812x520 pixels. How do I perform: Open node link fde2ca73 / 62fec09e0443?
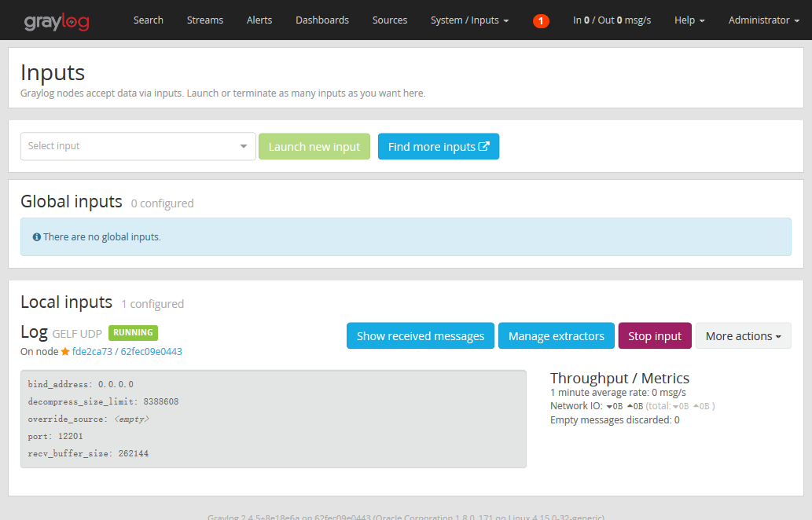[127, 351]
